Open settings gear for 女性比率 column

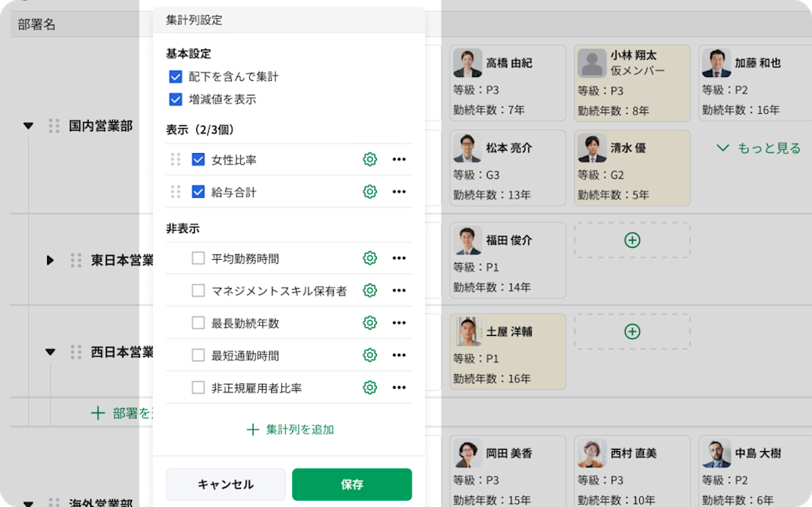[x=369, y=159]
